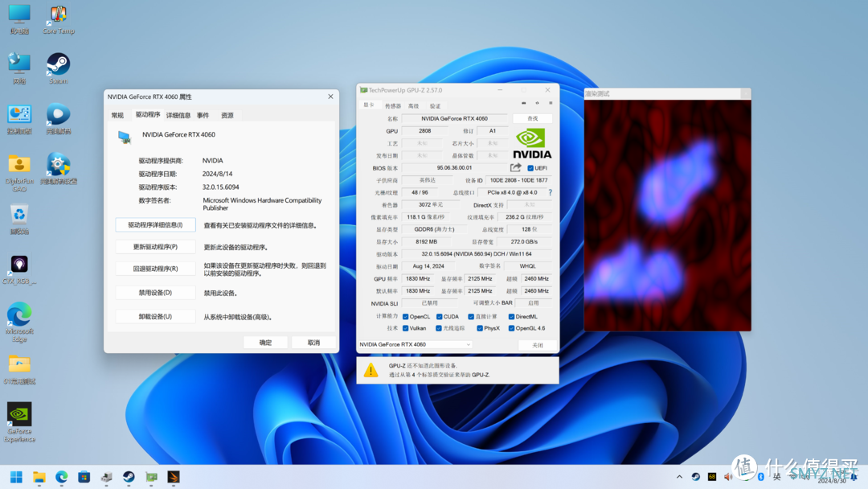Click the BIOS export share icon

click(x=516, y=168)
